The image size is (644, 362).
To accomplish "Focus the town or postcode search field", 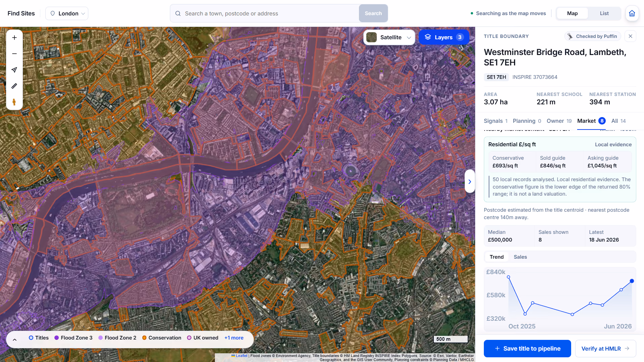I will 264,13.
